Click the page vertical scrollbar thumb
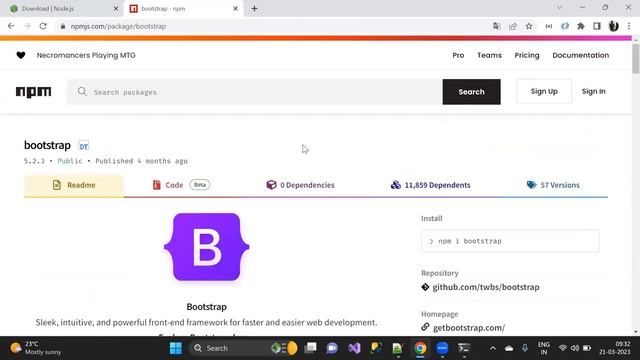 (636, 58)
